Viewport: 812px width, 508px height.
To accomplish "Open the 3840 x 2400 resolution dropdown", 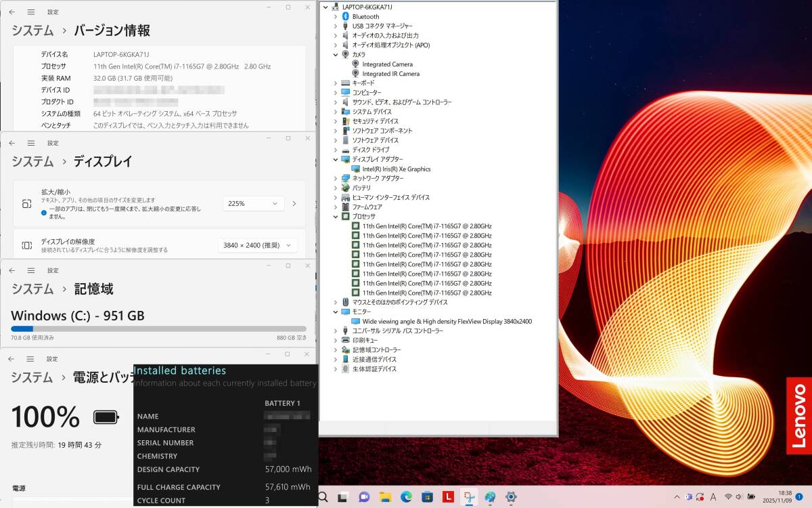I will point(258,245).
